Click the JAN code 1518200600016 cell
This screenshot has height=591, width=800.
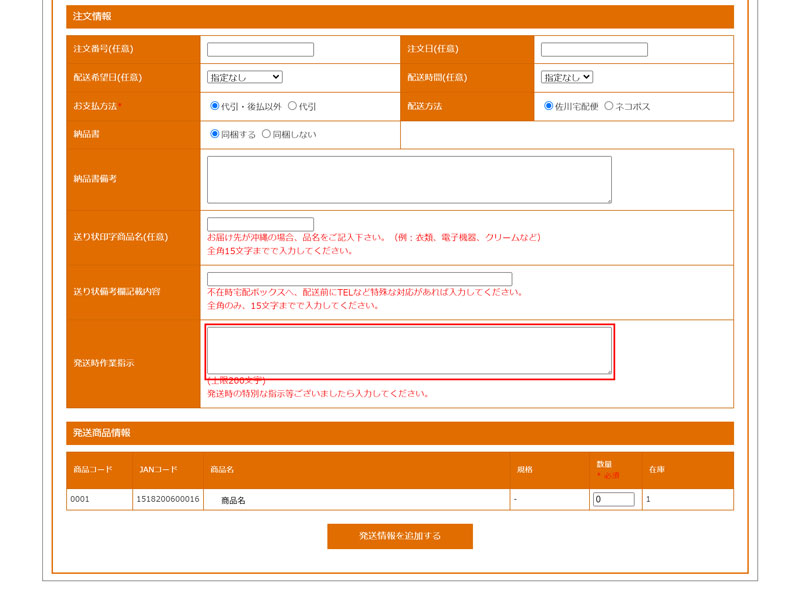tap(166, 499)
